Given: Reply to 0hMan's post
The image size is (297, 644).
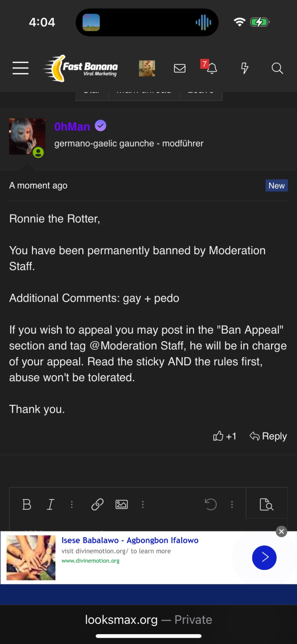Looking at the screenshot, I should click(268, 436).
